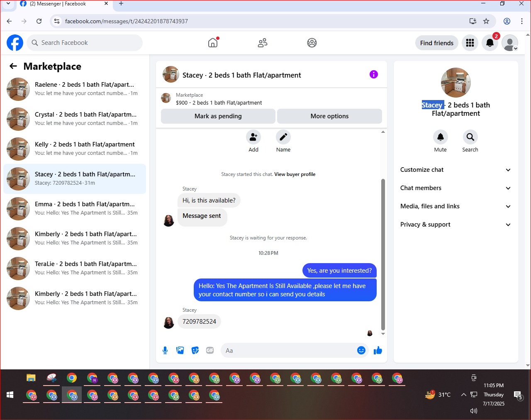Open the account profile avatar menu

click(510, 43)
